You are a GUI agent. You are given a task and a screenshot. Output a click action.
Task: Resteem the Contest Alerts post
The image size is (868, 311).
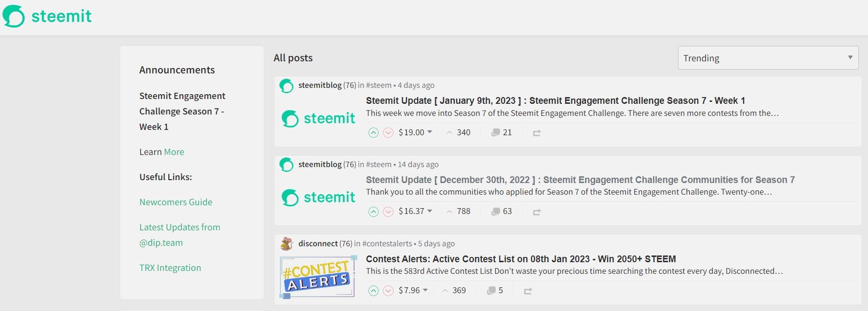tap(528, 291)
